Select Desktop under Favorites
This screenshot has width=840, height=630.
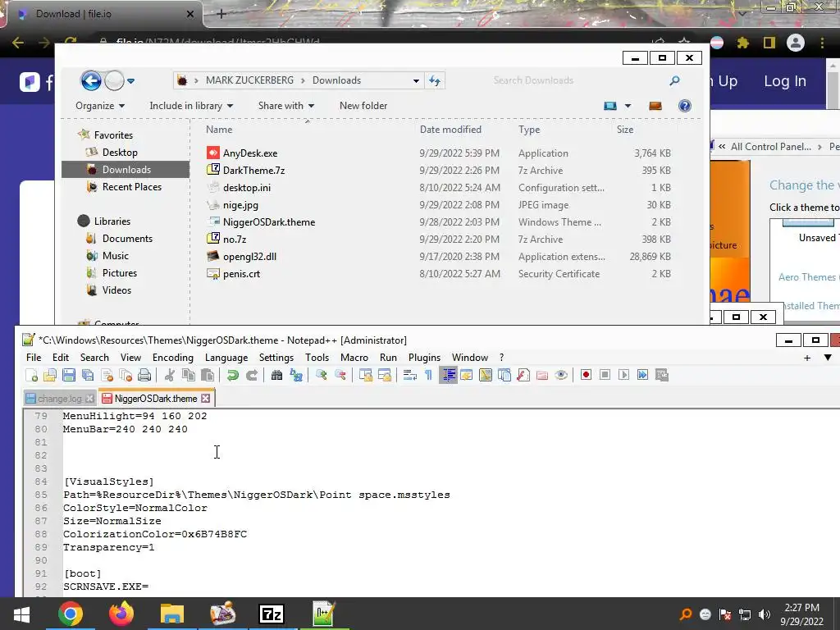click(120, 153)
